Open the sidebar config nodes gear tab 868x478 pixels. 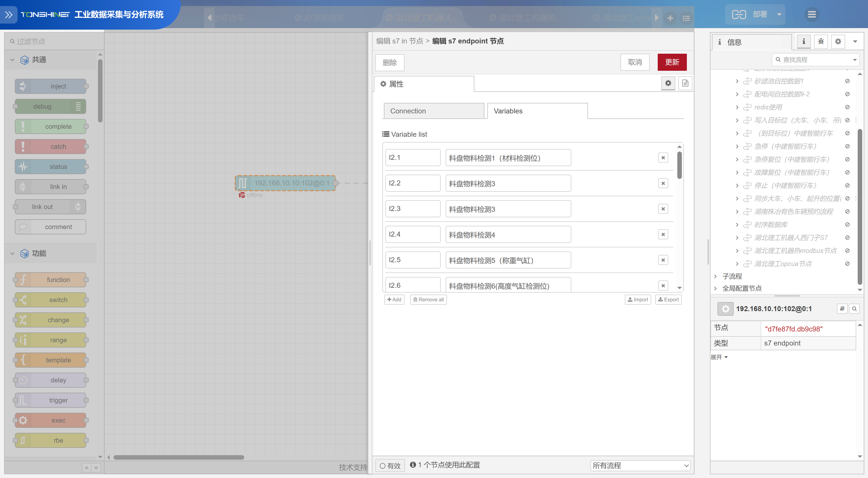coord(838,41)
